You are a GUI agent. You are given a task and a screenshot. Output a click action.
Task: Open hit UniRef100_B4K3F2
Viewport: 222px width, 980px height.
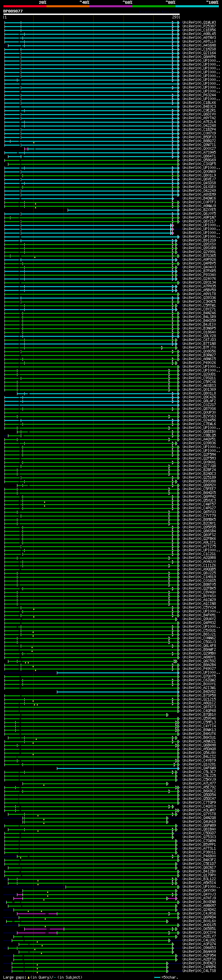(x=199, y=860)
